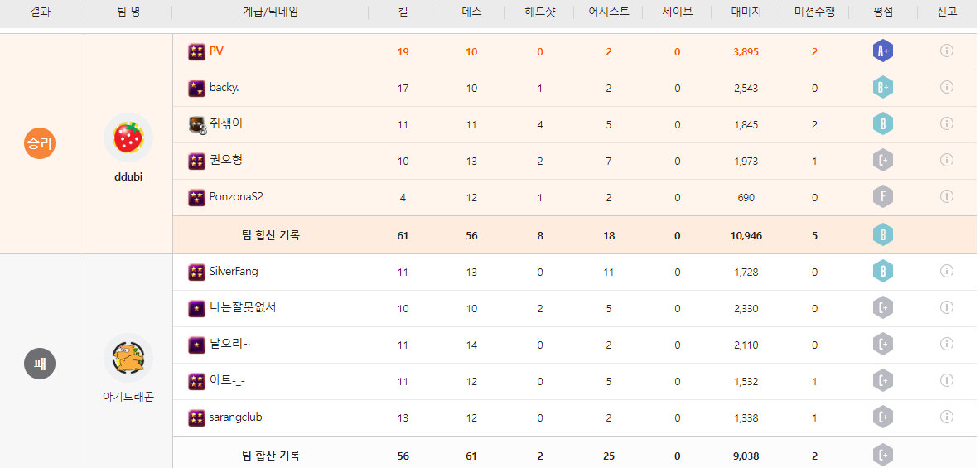Click the A+ grade badge for PV
This screenshot has width=980, height=468.
tap(882, 51)
